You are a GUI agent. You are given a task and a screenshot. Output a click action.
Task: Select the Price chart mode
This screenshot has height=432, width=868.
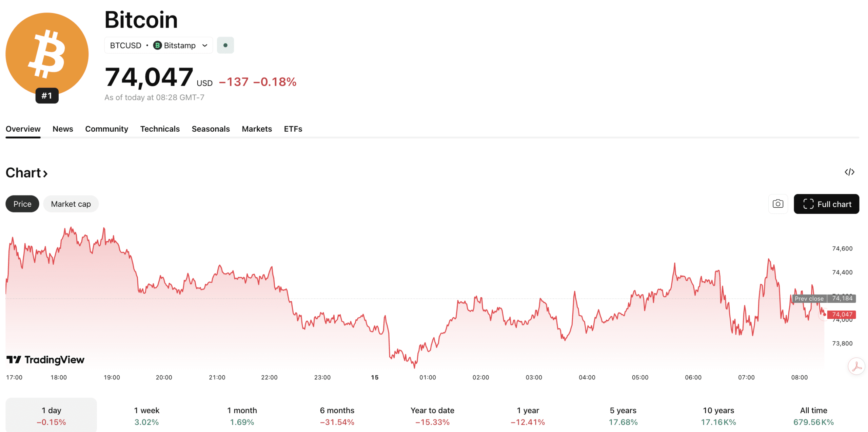coord(22,204)
